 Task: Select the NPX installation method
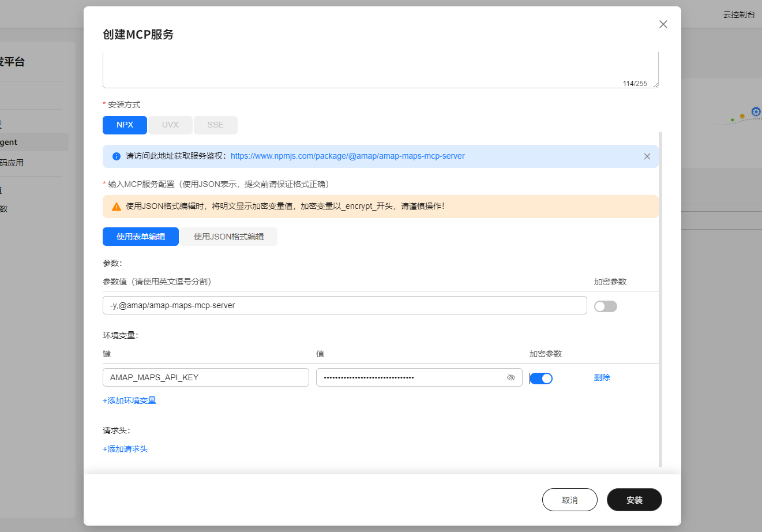click(x=125, y=125)
